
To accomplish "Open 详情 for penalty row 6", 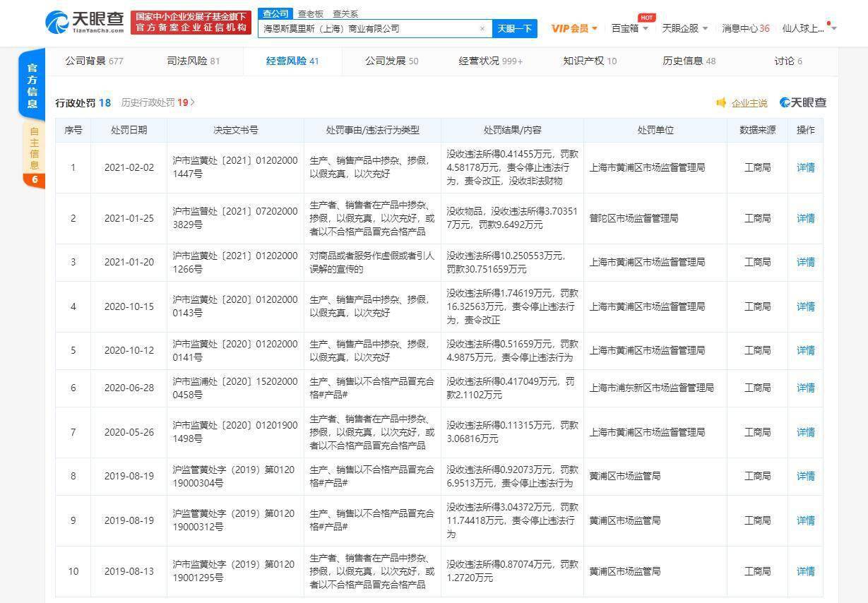I will coord(805,388).
